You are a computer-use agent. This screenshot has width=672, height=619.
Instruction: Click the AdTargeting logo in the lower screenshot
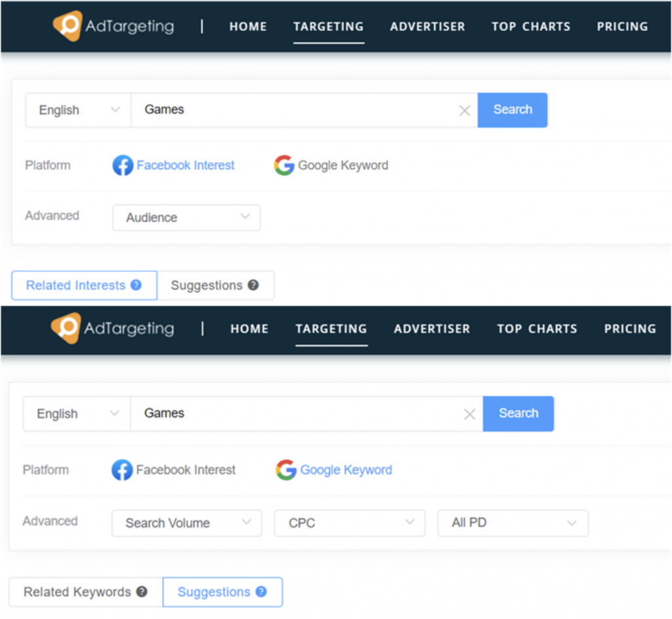(112, 328)
